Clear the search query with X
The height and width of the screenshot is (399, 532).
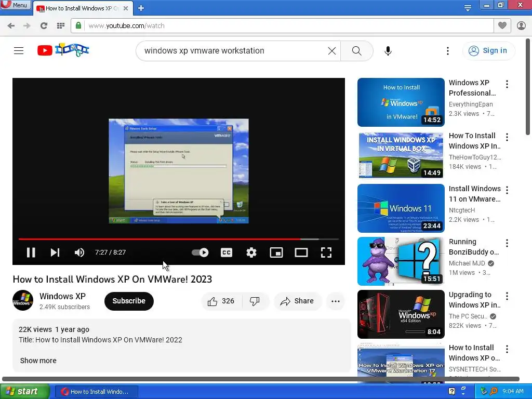pyautogui.click(x=332, y=50)
